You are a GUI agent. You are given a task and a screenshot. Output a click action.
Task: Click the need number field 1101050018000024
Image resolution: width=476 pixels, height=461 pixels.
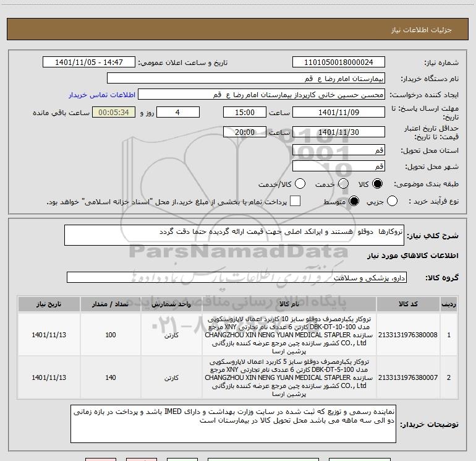(x=339, y=62)
